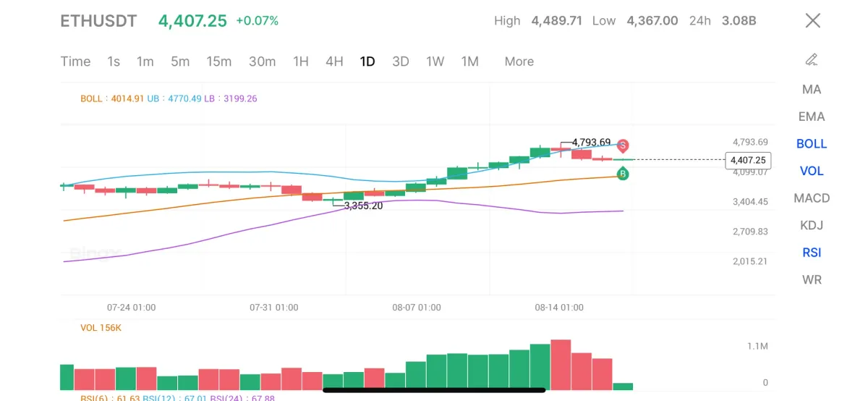The image size is (868, 401).
Task: Open the Time chart view
Action: (75, 62)
